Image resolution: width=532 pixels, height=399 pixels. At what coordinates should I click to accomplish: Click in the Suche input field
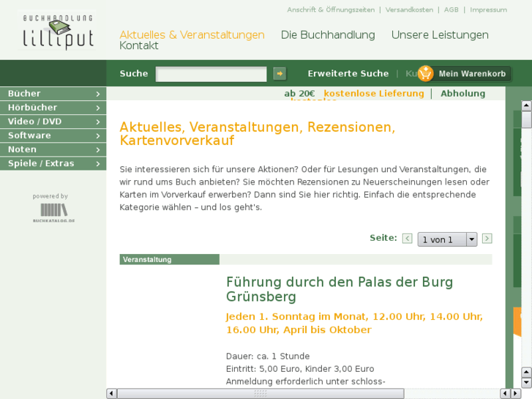tap(211, 74)
